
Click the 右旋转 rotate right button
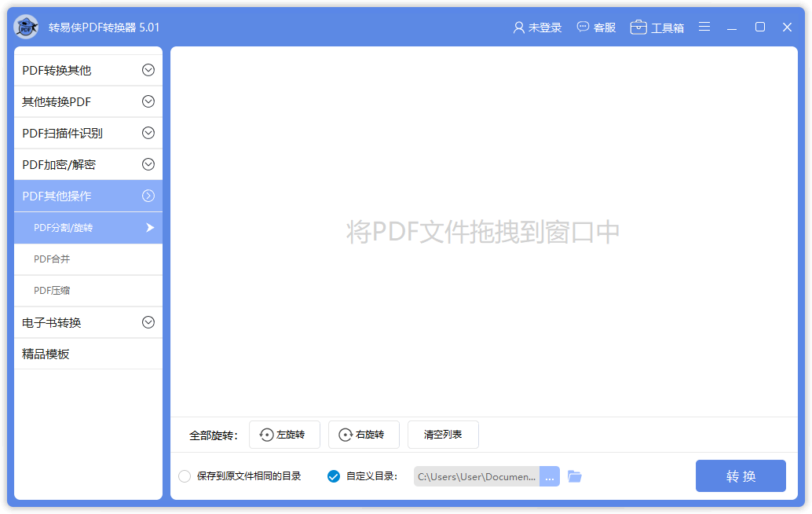point(364,434)
